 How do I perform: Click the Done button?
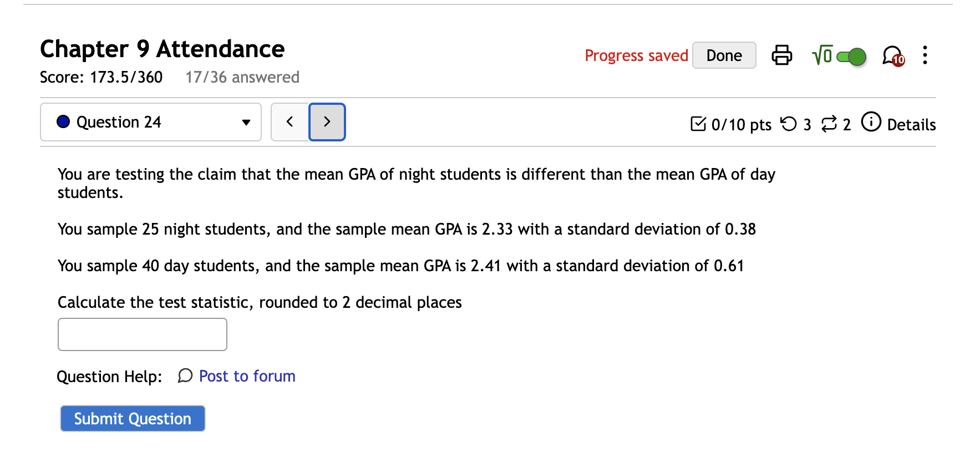(724, 55)
